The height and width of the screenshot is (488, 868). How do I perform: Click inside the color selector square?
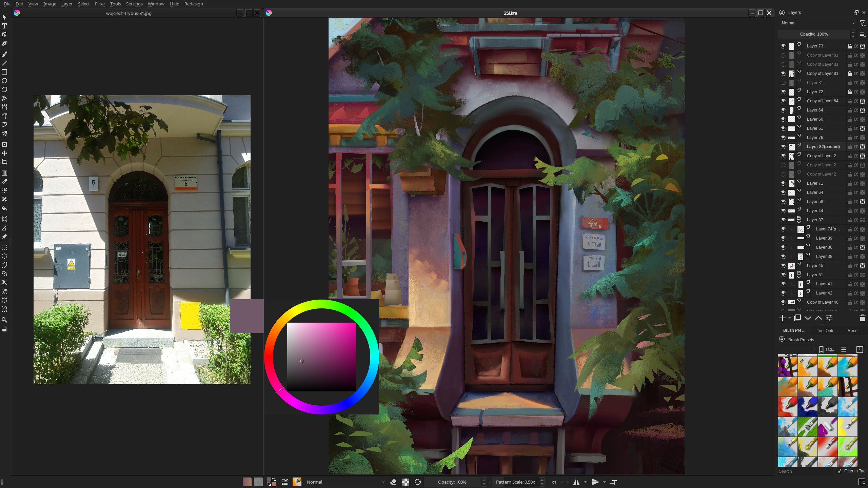pyautogui.click(x=321, y=357)
